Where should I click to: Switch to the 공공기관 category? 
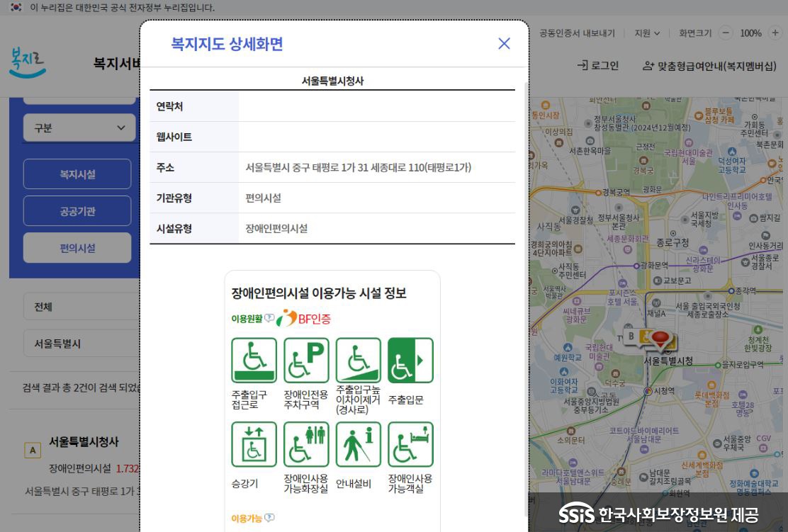77,210
